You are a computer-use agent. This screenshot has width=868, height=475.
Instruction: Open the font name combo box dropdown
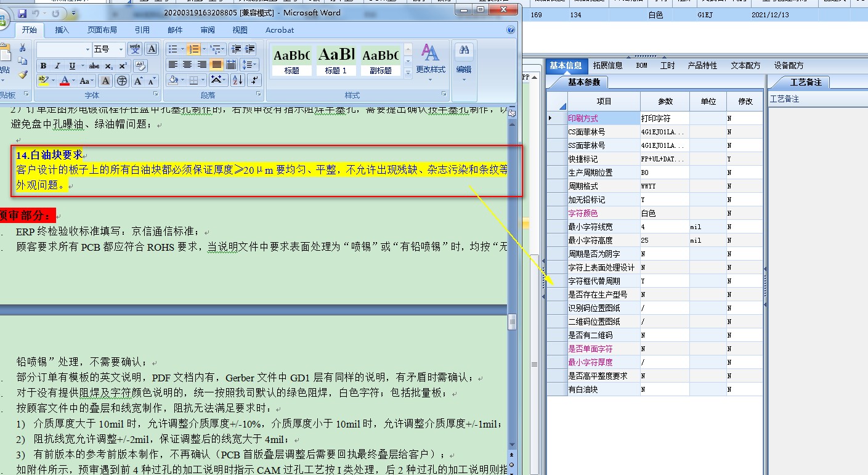87,49
